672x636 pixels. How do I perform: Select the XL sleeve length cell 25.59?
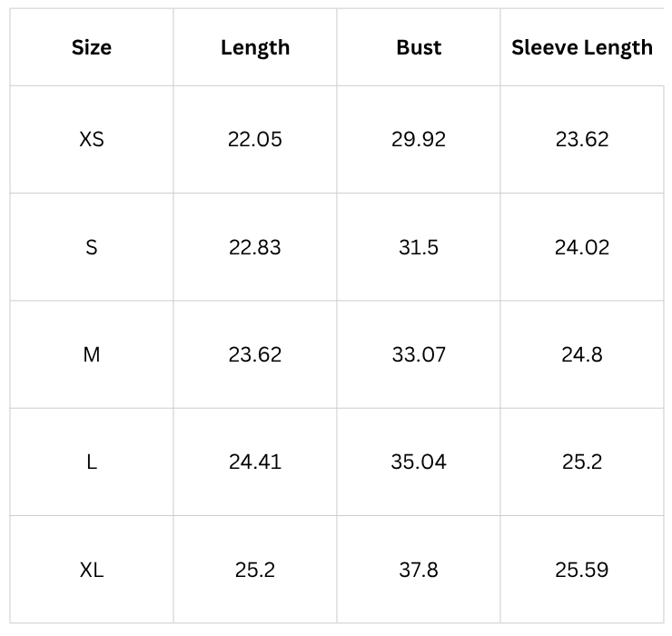tap(582, 570)
